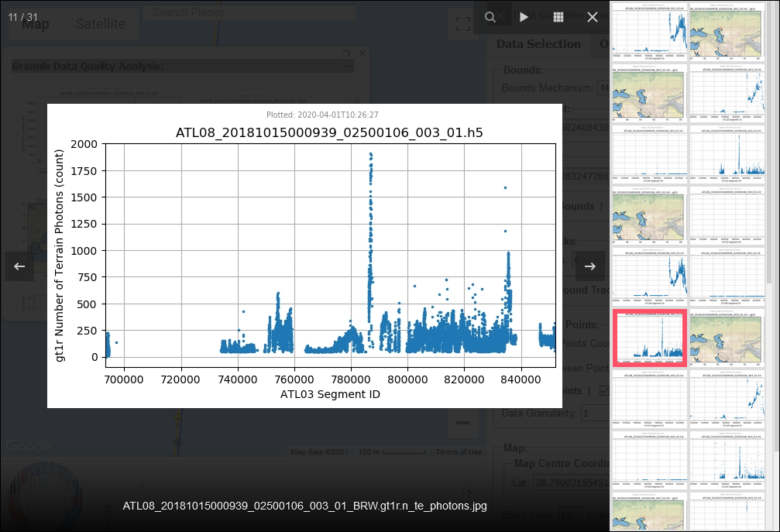
Task: Close the lightbox image viewer
Action: [x=593, y=17]
